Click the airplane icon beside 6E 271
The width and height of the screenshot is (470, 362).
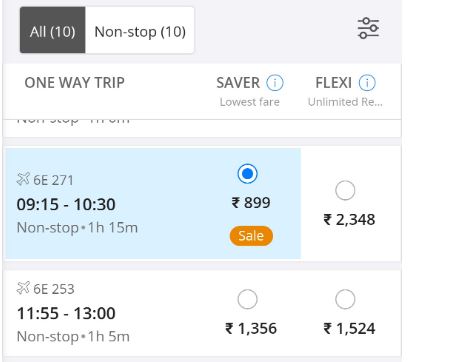pos(23,179)
